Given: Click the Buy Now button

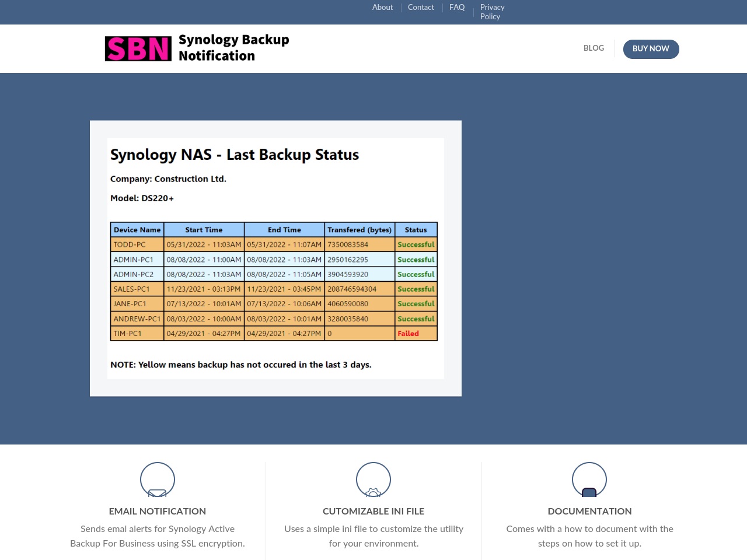Looking at the screenshot, I should (x=651, y=49).
